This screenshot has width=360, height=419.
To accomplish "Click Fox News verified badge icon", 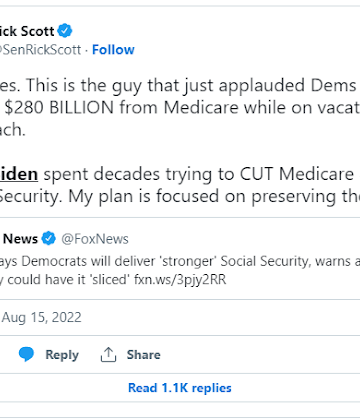I will [49, 239].
